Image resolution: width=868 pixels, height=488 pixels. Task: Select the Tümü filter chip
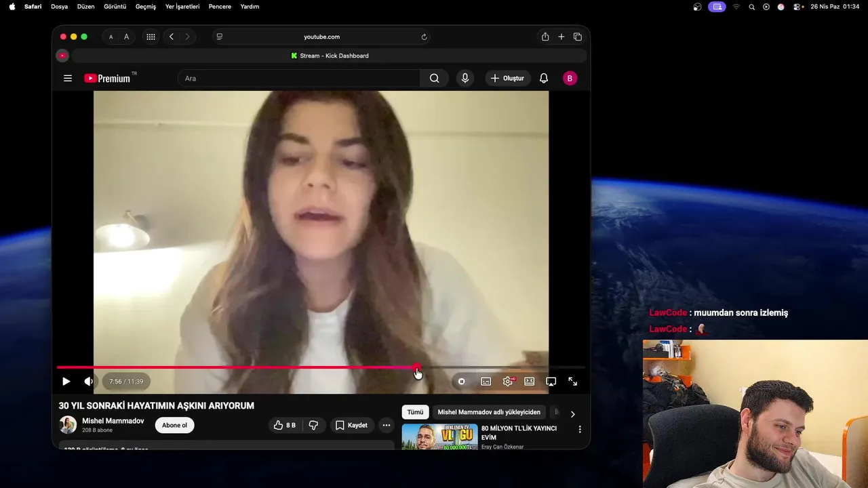click(x=415, y=412)
